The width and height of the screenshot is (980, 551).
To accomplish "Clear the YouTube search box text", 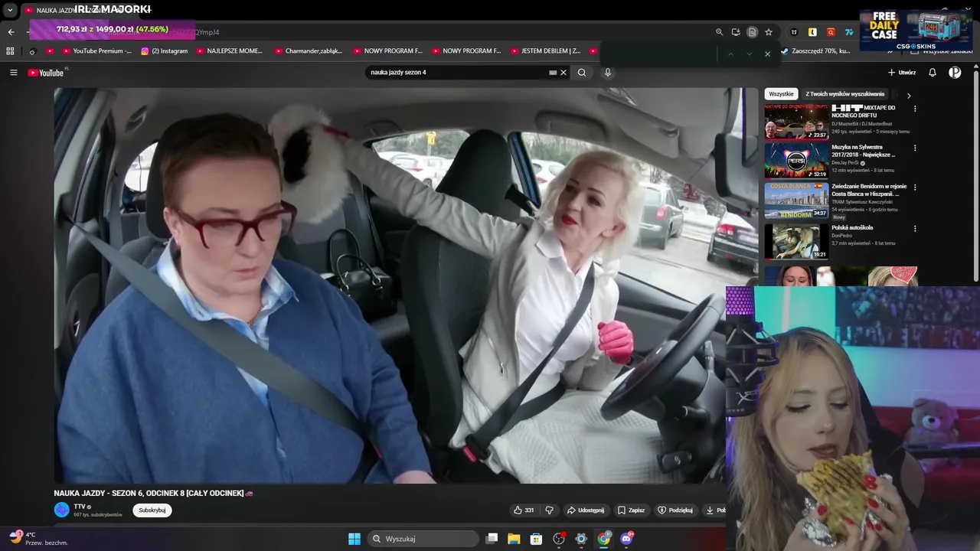I will (563, 73).
